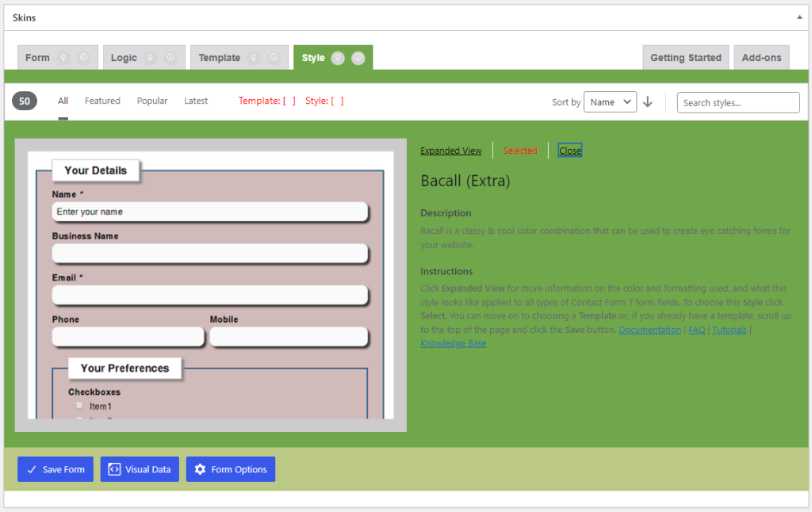Image resolution: width=812 pixels, height=512 pixels.
Task: Open the Visual Data button
Action: click(x=140, y=469)
